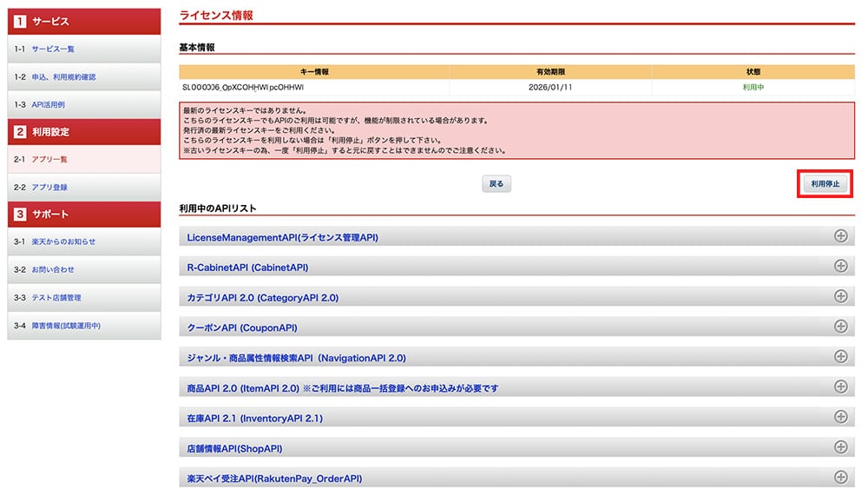The height and width of the screenshot is (496, 868).
Task: Click お問い合わせ in support section
Action: [53, 270]
